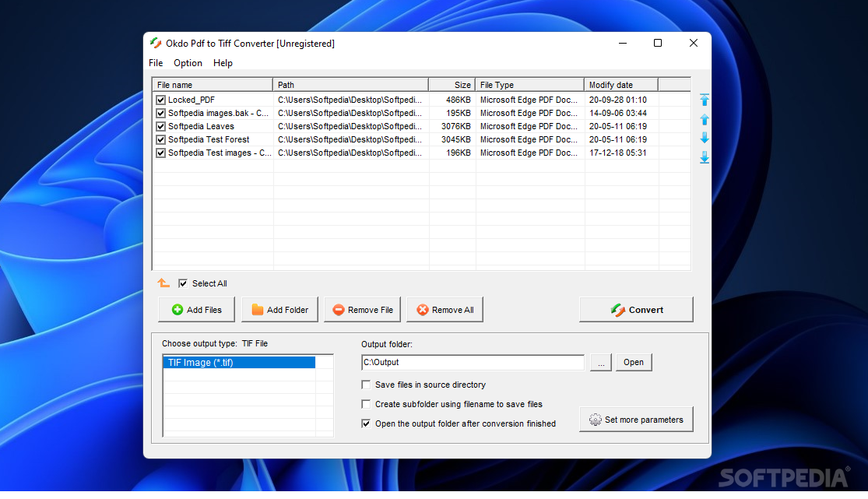Click the 195KB size cell
The width and height of the screenshot is (868, 499).
(x=459, y=113)
